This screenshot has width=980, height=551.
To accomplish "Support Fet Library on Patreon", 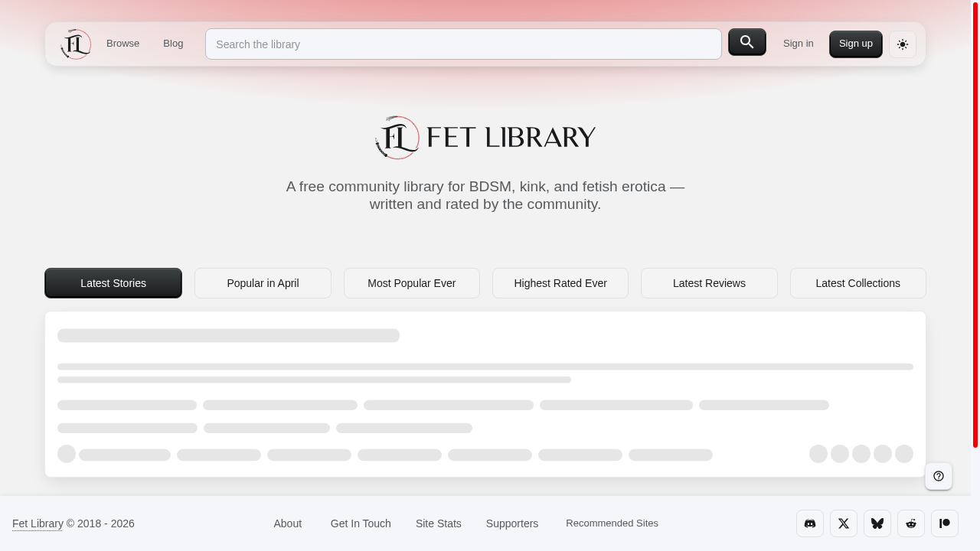I will (945, 523).
